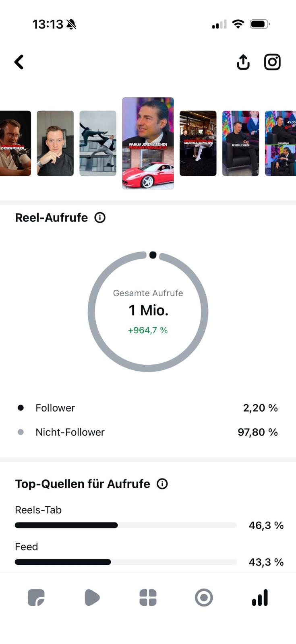The height and width of the screenshot is (644, 296).
Task: Open the play-shaped tab in bottom bar
Action: click(92, 598)
